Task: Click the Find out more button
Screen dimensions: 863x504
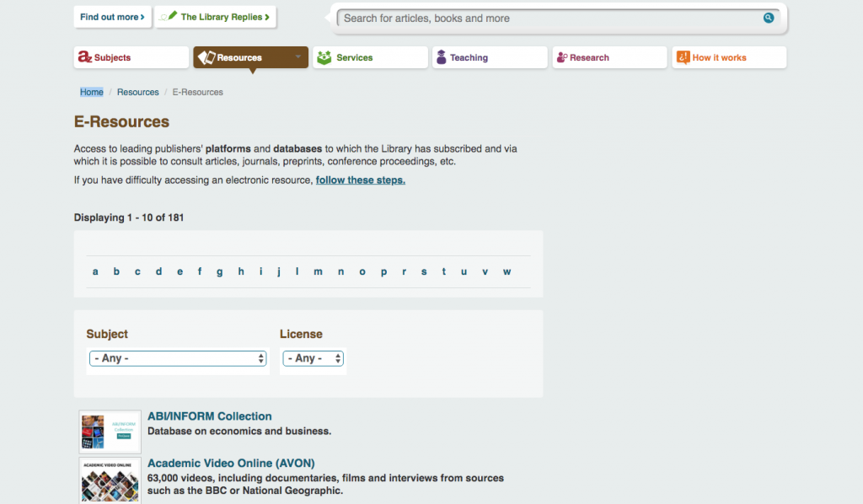Action: [x=112, y=17]
